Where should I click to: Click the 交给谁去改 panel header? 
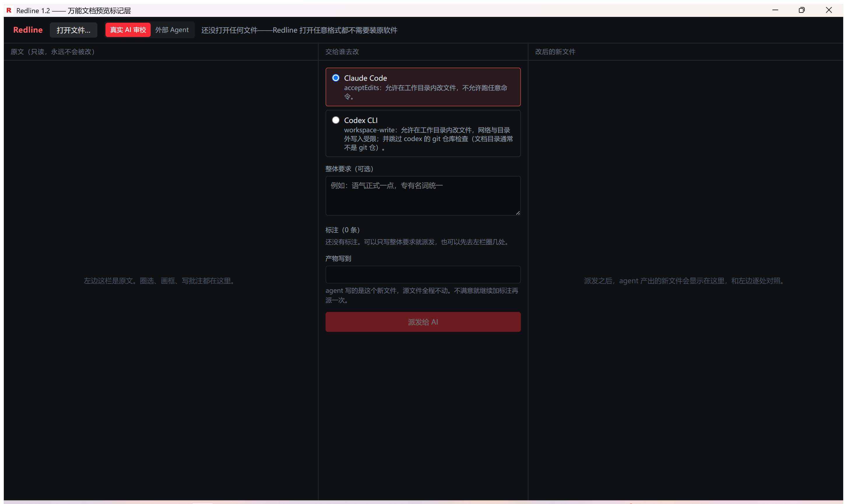tap(342, 52)
